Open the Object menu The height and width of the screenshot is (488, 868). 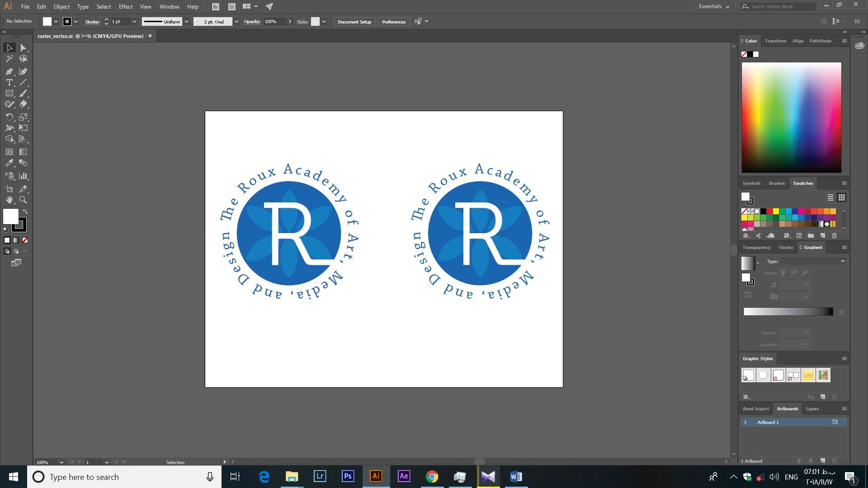[61, 7]
